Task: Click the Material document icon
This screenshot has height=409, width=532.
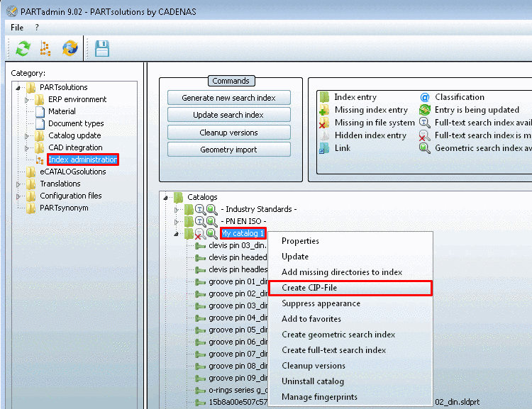Action: point(40,111)
